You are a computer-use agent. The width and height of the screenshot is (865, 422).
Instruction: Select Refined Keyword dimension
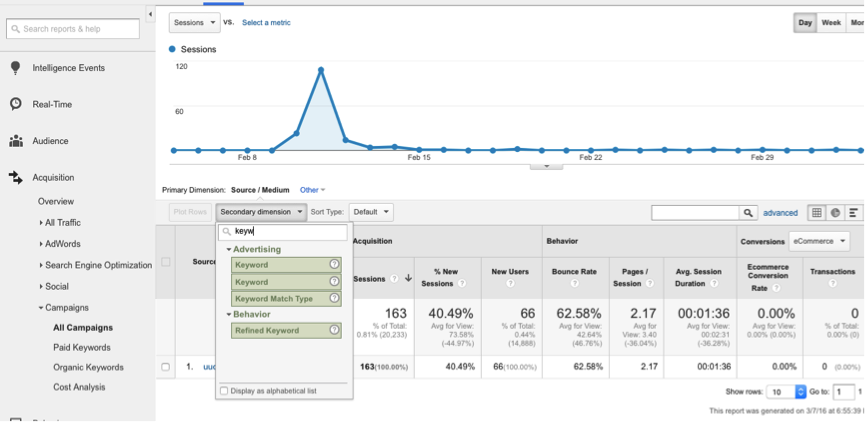[x=286, y=330]
